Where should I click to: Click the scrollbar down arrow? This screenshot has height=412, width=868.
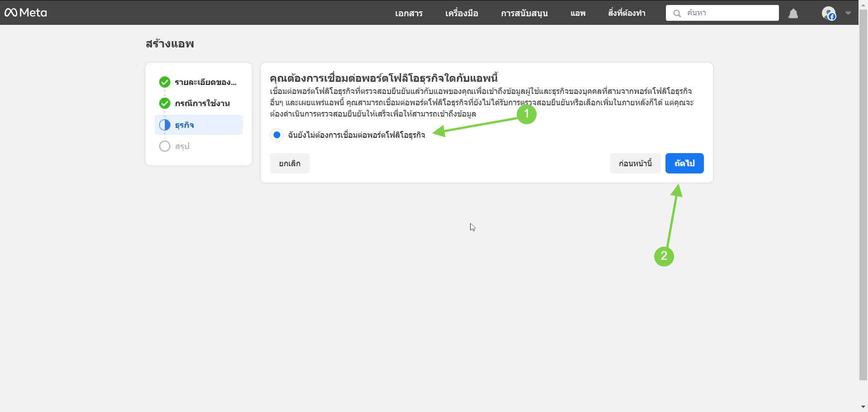point(863,407)
